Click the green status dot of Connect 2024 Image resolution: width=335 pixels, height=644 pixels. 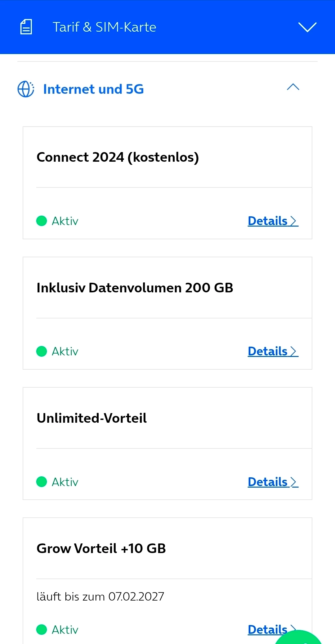42,221
